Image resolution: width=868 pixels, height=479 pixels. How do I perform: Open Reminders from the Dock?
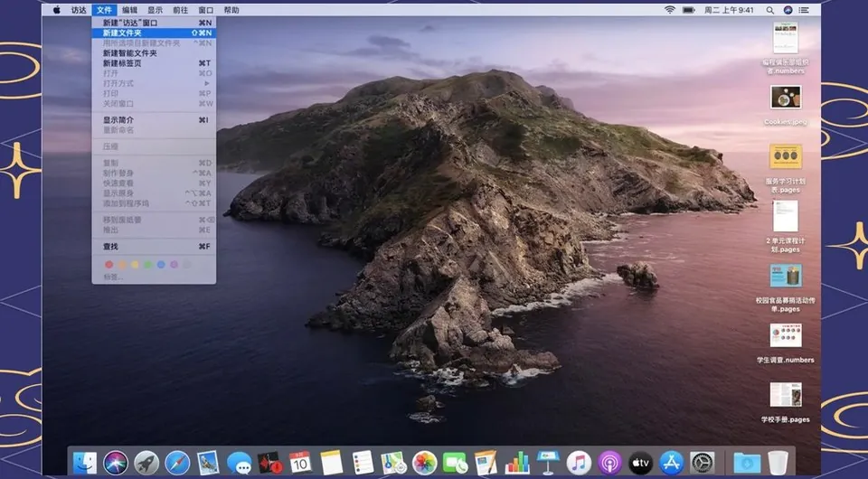[363, 463]
